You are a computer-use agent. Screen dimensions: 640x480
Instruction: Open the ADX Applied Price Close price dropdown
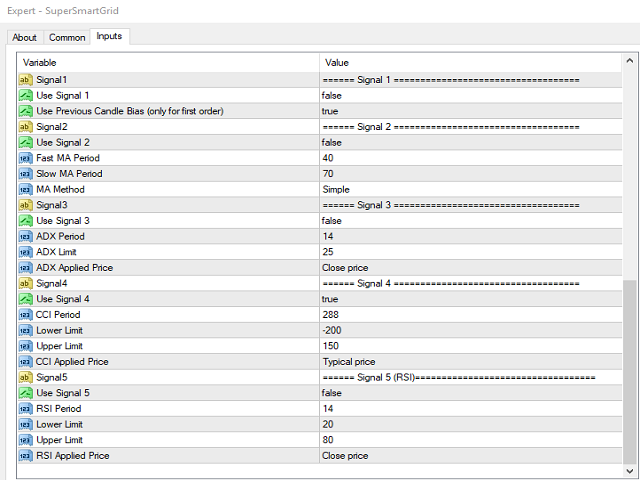pyautogui.click(x=471, y=268)
